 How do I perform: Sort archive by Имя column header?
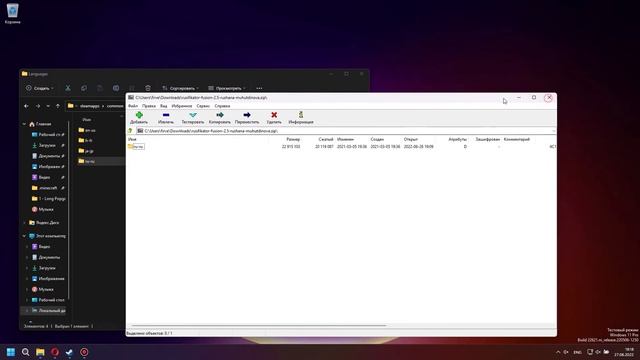click(x=132, y=139)
